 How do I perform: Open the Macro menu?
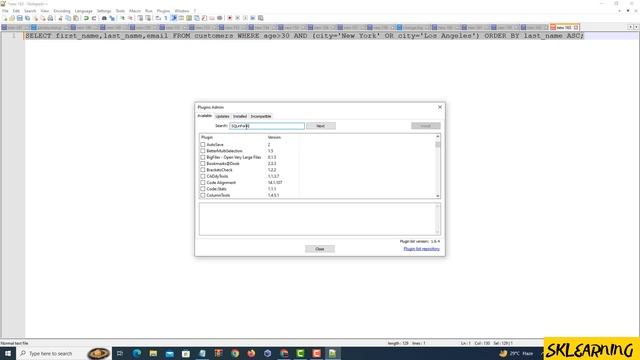click(135, 11)
